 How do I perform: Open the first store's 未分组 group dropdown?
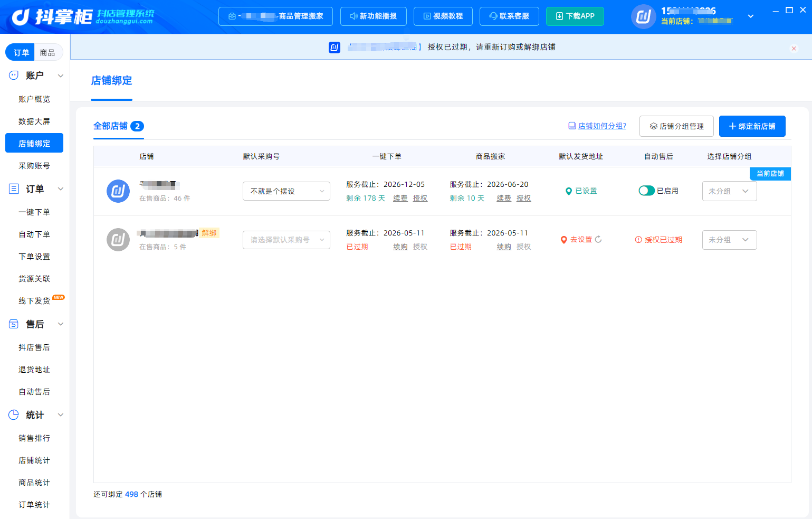pos(729,191)
